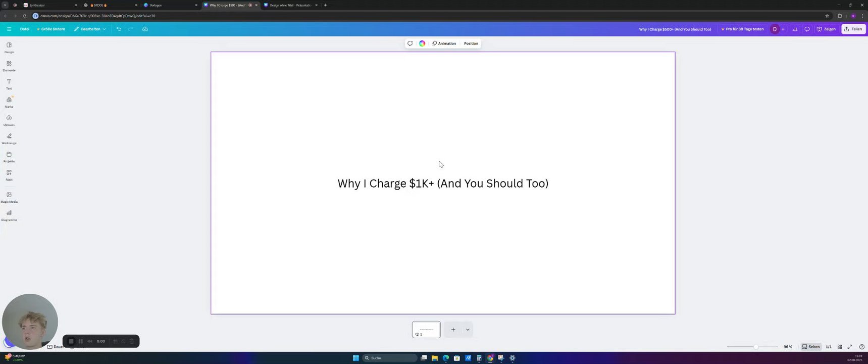Open the background color picker wheel
The width and height of the screenshot is (868, 364).
click(x=422, y=43)
